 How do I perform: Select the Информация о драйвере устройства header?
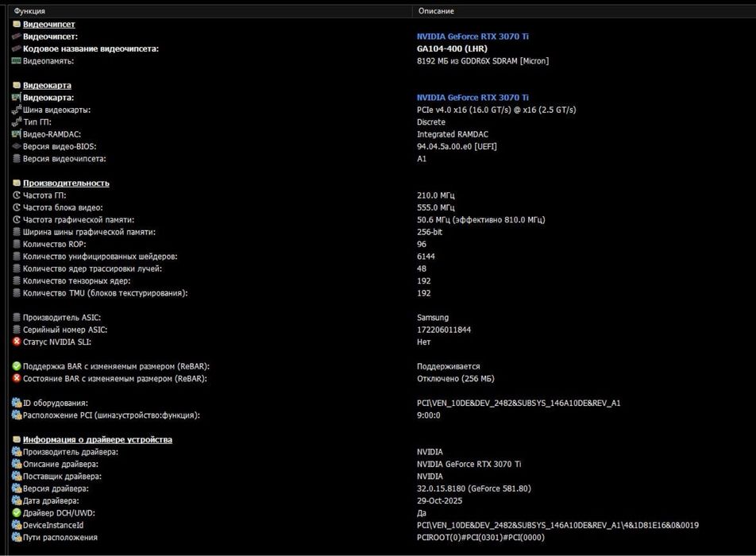click(97, 440)
